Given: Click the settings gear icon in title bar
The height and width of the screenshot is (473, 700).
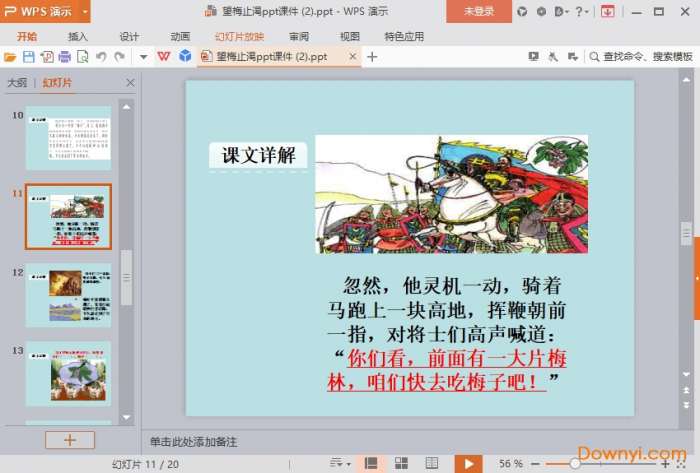Looking at the screenshot, I should pos(541,12).
